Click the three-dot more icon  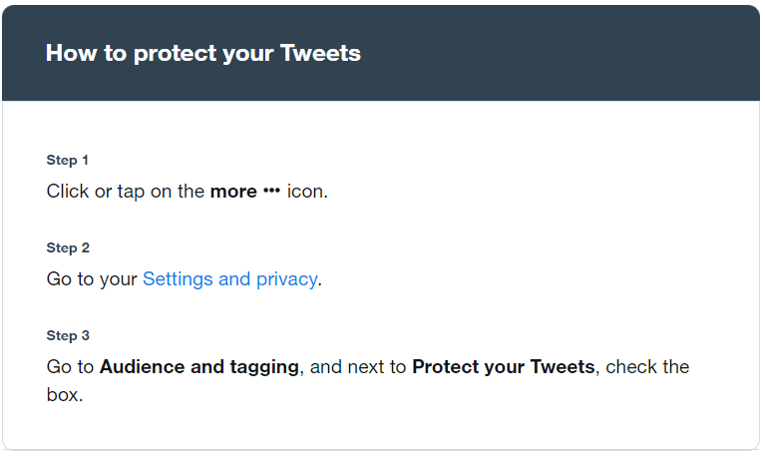point(272,192)
